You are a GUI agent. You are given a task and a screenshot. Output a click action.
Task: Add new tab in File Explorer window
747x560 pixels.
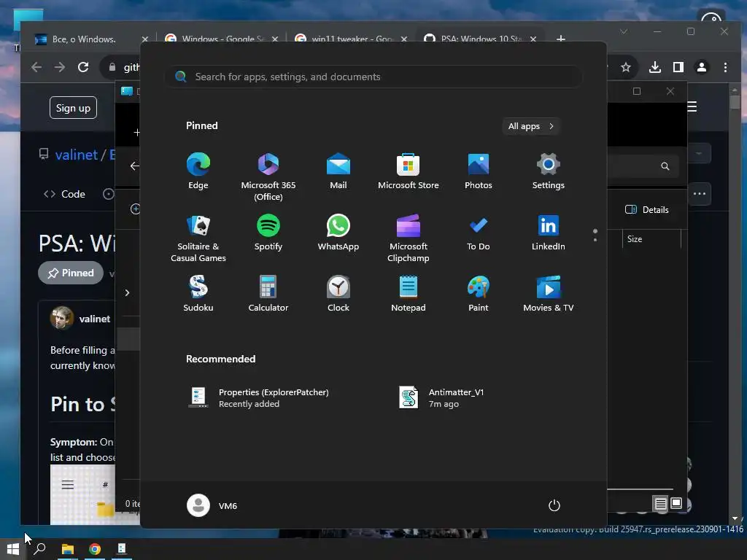click(136, 133)
